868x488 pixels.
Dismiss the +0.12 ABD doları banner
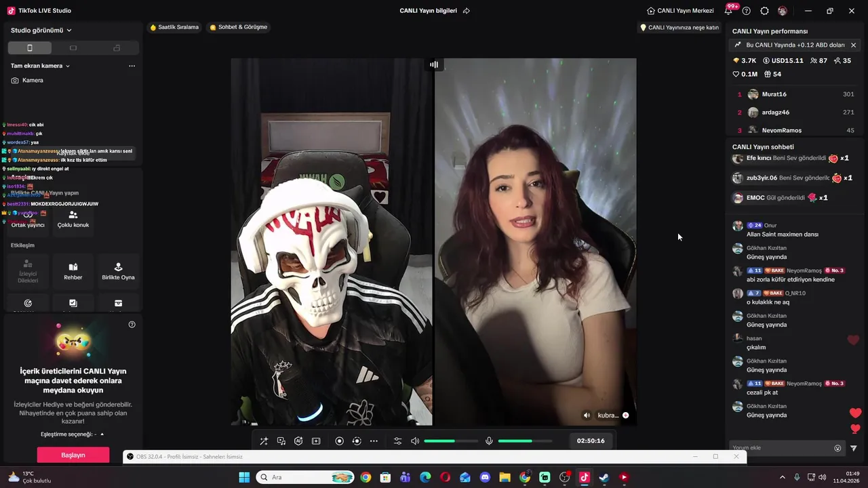pyautogui.click(x=853, y=45)
